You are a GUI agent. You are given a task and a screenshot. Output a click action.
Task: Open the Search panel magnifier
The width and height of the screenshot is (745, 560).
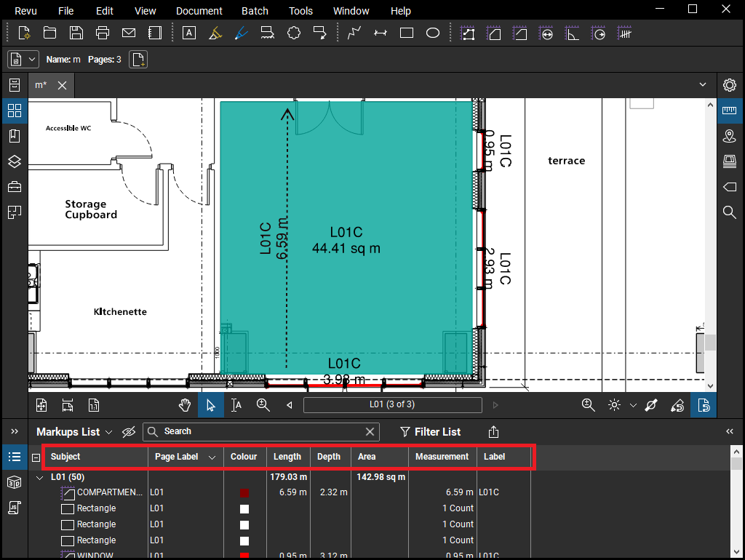729,212
